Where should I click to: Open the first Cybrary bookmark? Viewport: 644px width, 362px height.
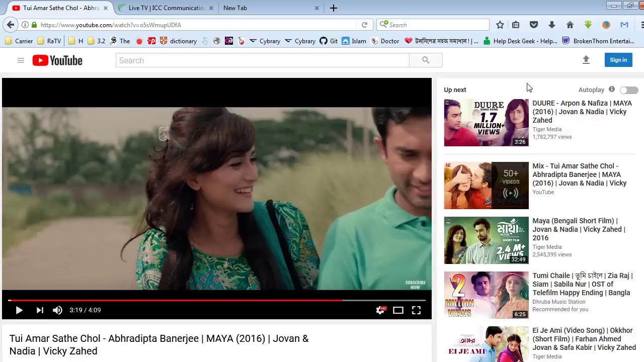tap(265, 41)
